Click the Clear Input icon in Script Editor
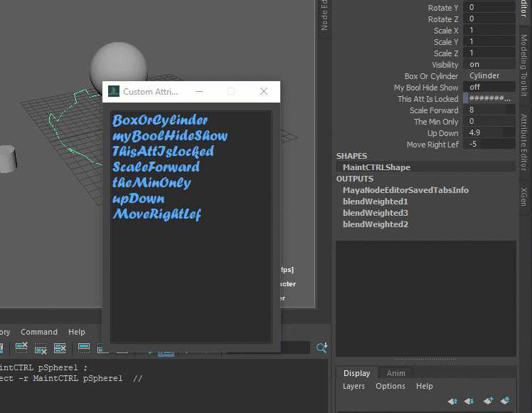The width and height of the screenshot is (532, 413). click(41, 347)
